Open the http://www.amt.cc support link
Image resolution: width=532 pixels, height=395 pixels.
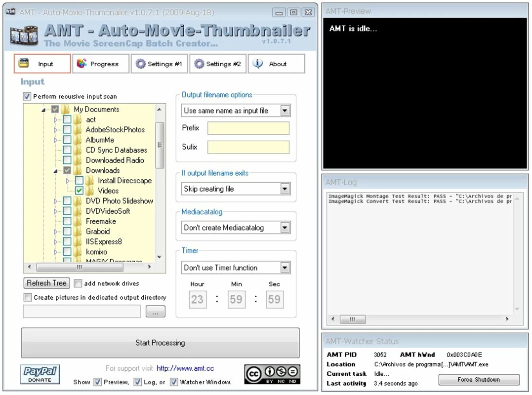point(185,368)
